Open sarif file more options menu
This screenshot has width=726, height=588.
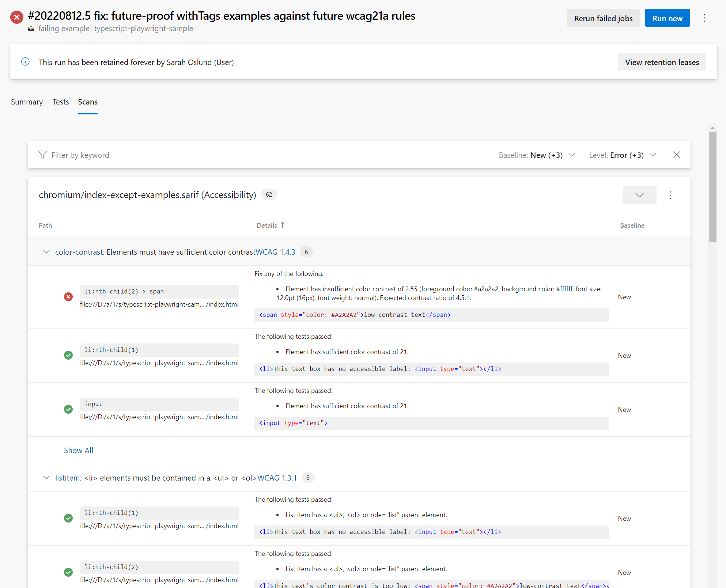(x=670, y=195)
